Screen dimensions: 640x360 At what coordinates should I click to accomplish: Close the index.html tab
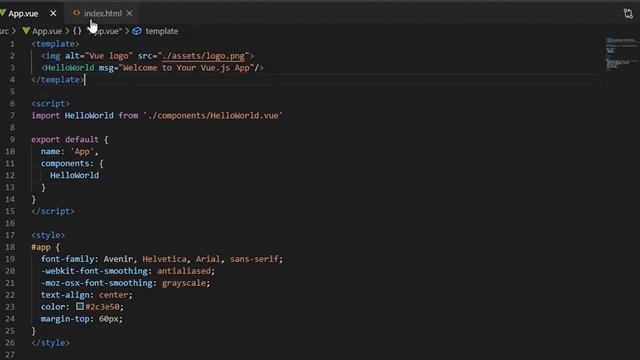(x=129, y=13)
